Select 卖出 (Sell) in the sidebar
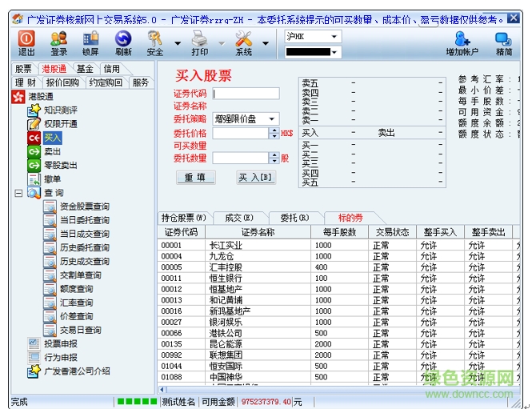Viewport: 532px width, 409px height. click(52, 151)
